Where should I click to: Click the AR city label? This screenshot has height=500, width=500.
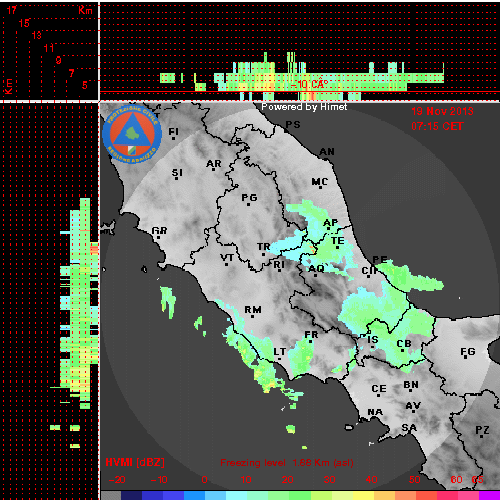214,164
